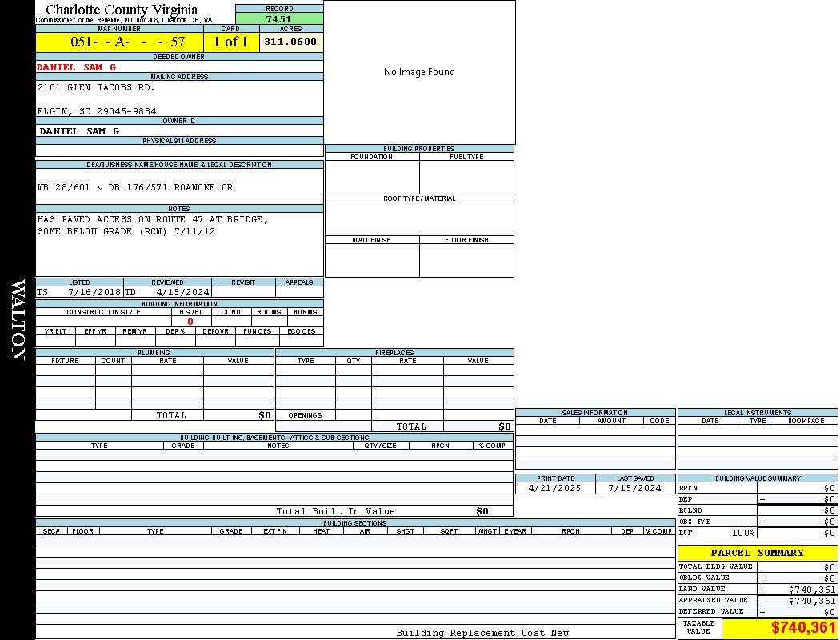Click the empty Physical 911 Address field
Image resolution: width=840 pixels, height=640 pixels.
tap(179, 150)
